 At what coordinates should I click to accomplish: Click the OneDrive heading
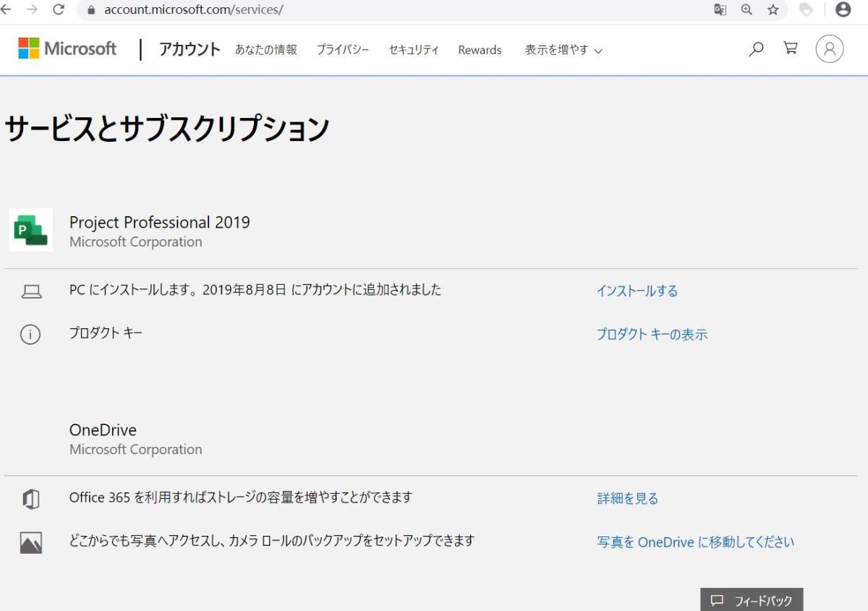[x=103, y=430]
